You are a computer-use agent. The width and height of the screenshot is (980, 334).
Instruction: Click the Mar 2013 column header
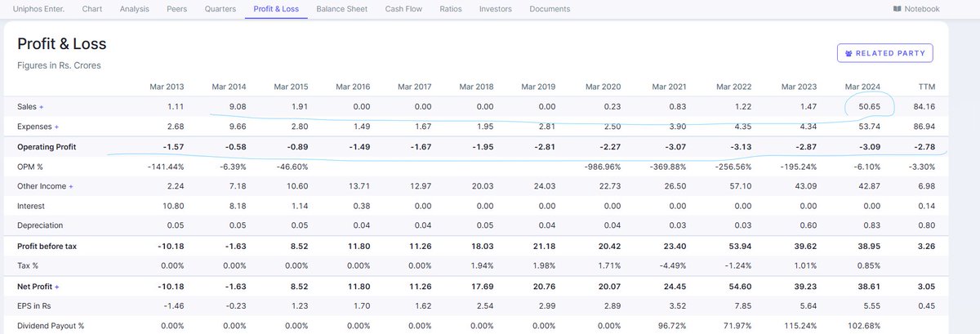[x=167, y=87]
